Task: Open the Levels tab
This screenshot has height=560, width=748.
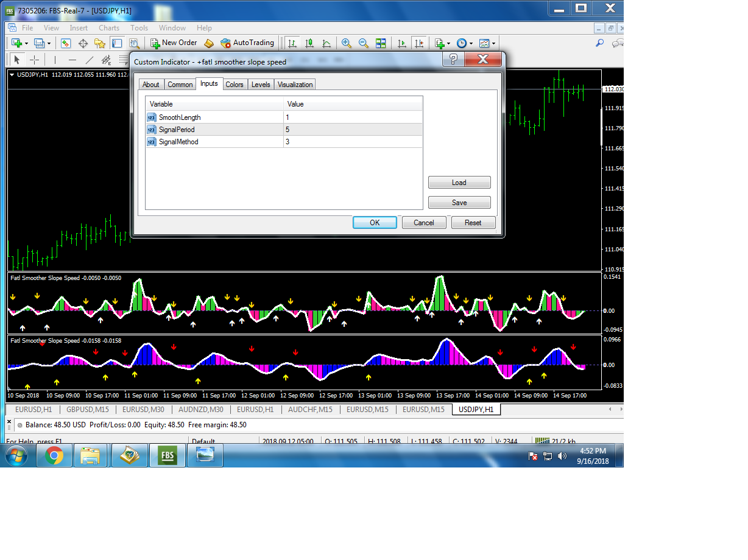Action: (x=261, y=85)
